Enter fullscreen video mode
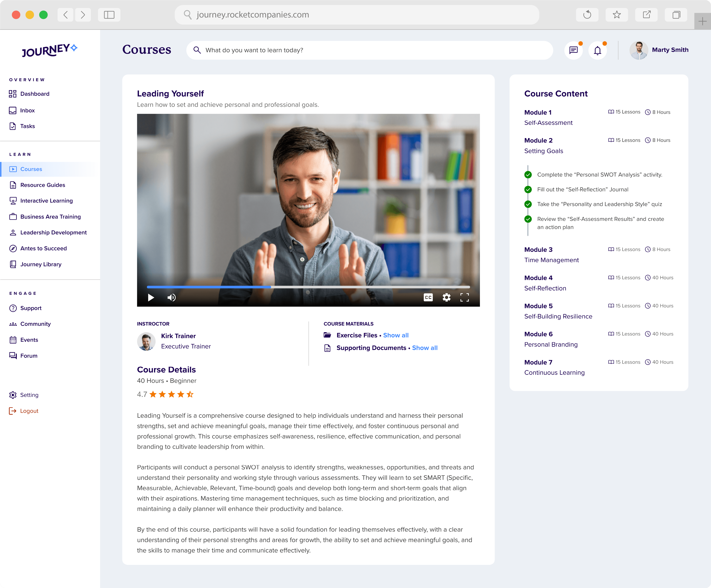 [x=465, y=298]
